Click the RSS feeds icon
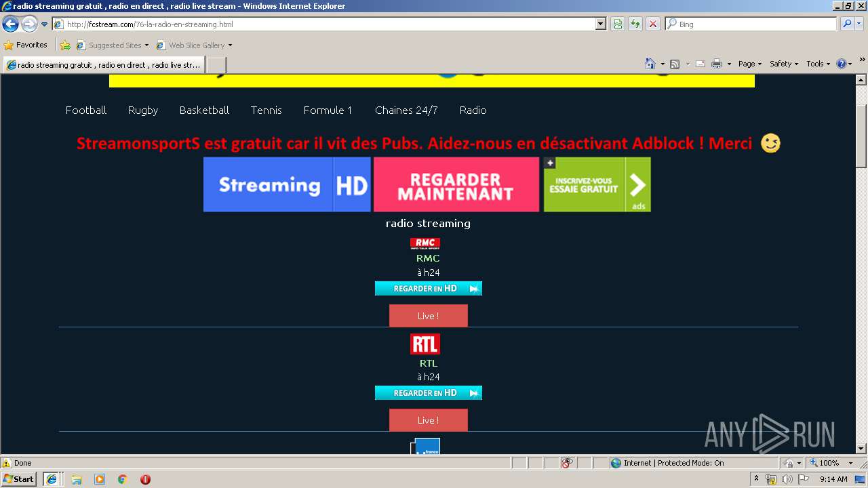Image resolution: width=868 pixels, height=488 pixels. tap(675, 64)
